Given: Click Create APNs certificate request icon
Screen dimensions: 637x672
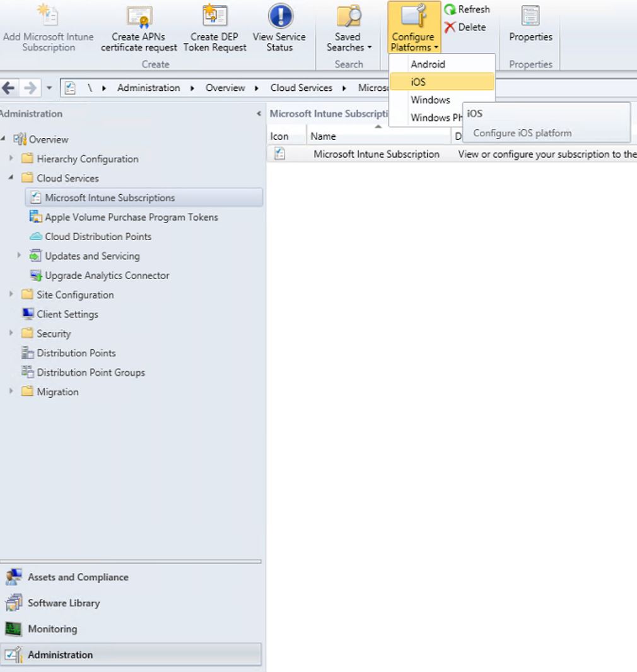Looking at the screenshot, I should 139,16.
